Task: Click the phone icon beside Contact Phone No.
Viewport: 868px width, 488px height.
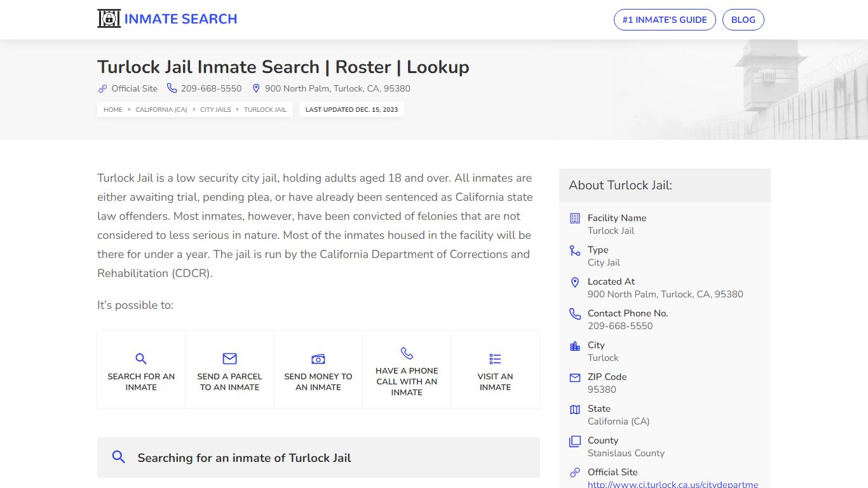Action: pyautogui.click(x=575, y=314)
